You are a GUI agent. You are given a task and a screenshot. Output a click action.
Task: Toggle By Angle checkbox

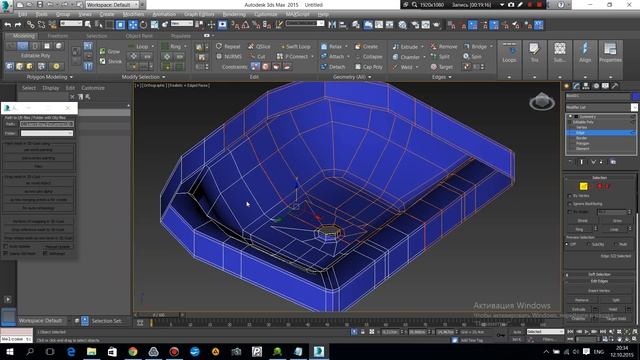(x=570, y=212)
